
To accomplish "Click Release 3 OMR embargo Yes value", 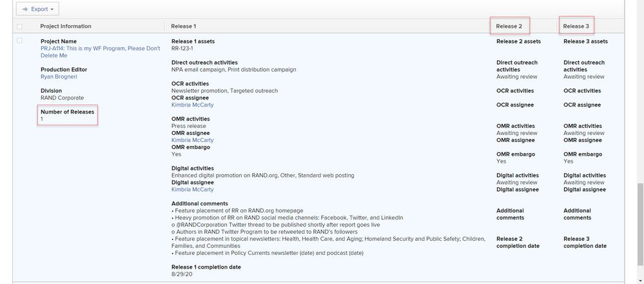I will (x=568, y=161).
